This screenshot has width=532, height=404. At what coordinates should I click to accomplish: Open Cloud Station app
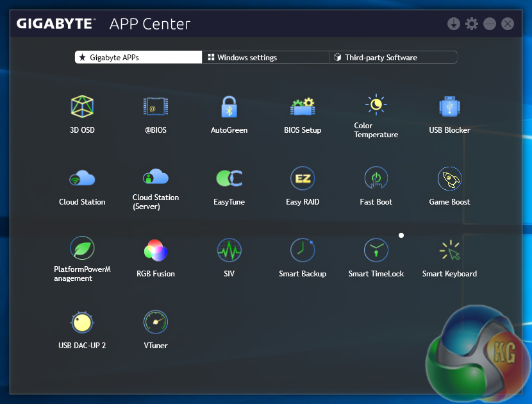[82, 178]
